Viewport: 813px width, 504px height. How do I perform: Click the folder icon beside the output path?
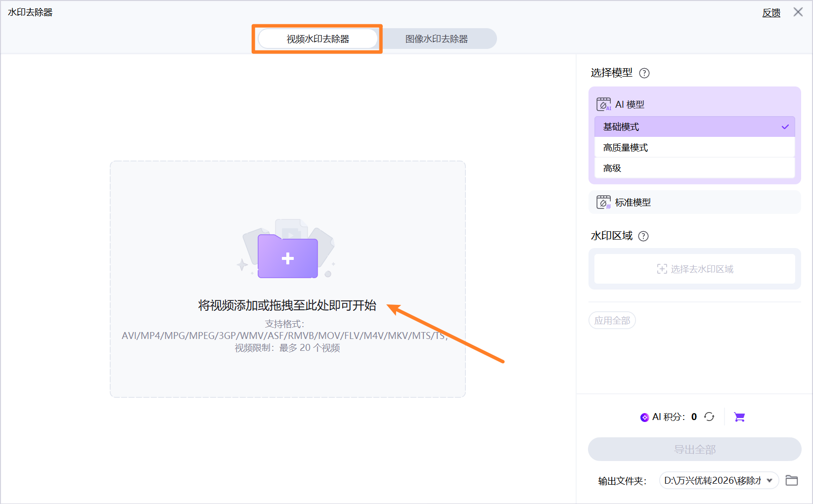click(x=791, y=480)
